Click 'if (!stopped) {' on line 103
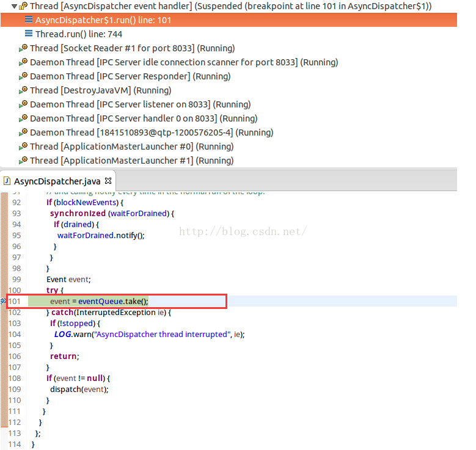The image size is (476, 450). point(75,324)
